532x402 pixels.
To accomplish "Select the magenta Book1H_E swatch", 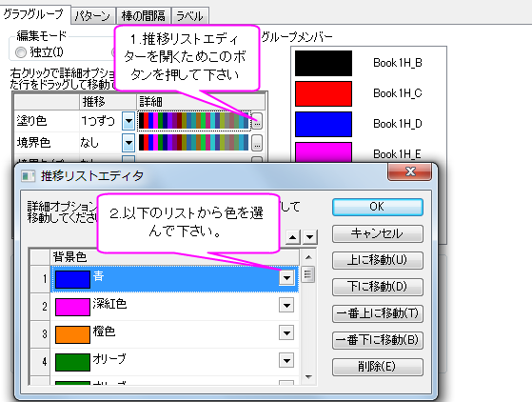I will (x=324, y=152).
